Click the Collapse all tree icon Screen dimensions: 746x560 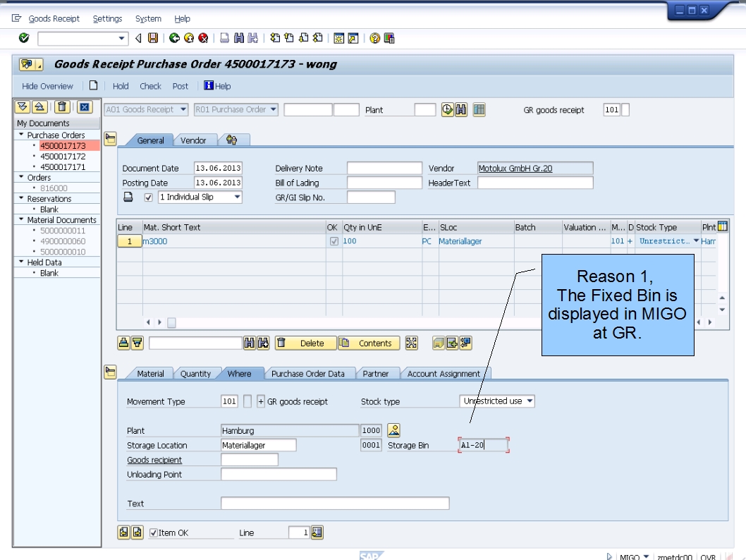click(39, 107)
